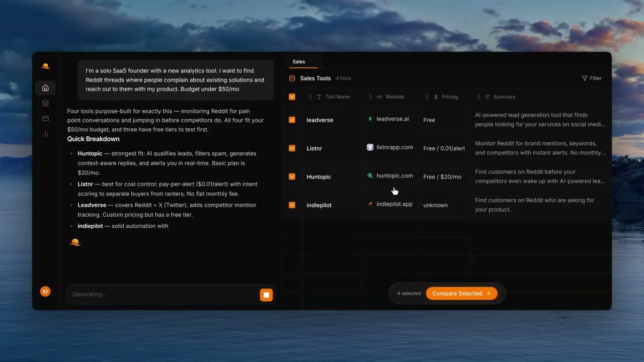
Task: Click the Huntopic summary about competitors waking up
Action: [540, 176]
